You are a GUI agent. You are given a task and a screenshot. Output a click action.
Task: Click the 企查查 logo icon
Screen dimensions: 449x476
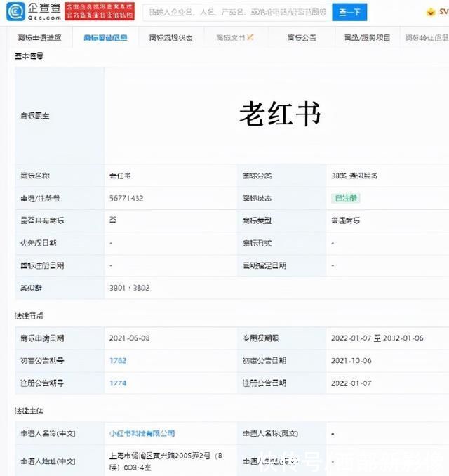[x=15, y=12]
